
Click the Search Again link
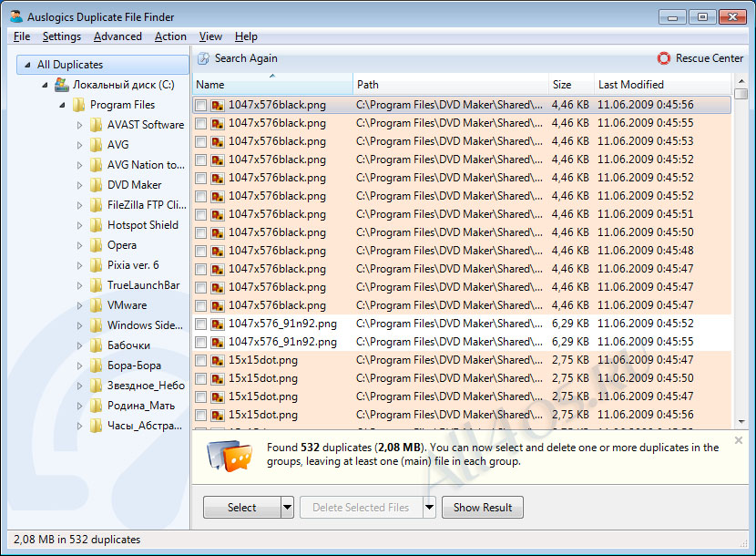point(246,58)
